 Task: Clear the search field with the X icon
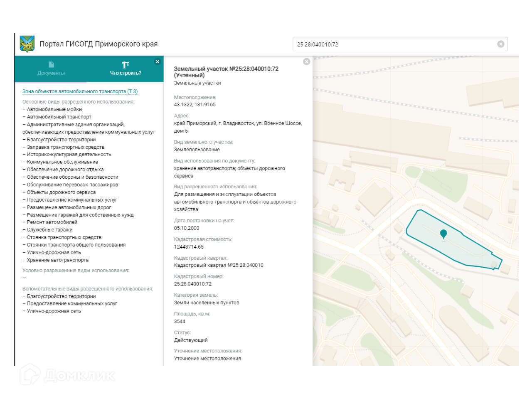[501, 44]
